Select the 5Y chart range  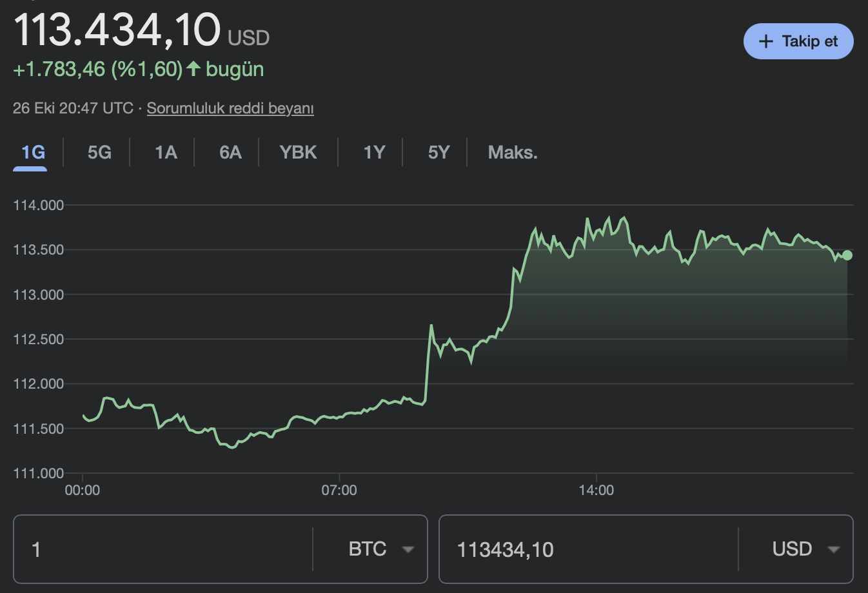pos(439,153)
